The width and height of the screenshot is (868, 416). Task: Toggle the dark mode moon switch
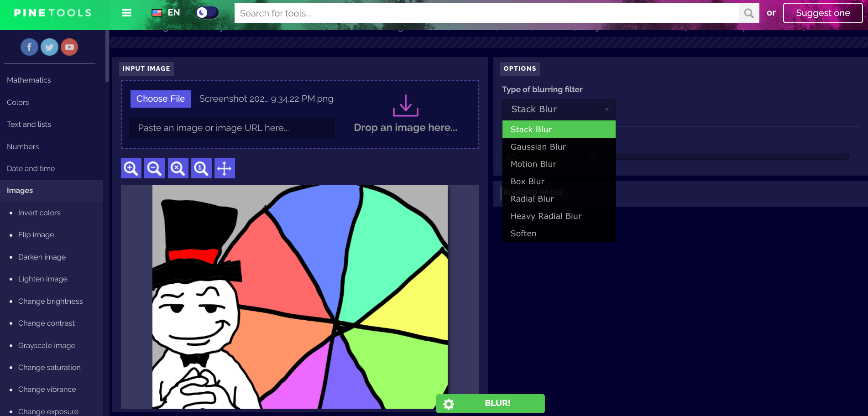pyautogui.click(x=207, y=12)
